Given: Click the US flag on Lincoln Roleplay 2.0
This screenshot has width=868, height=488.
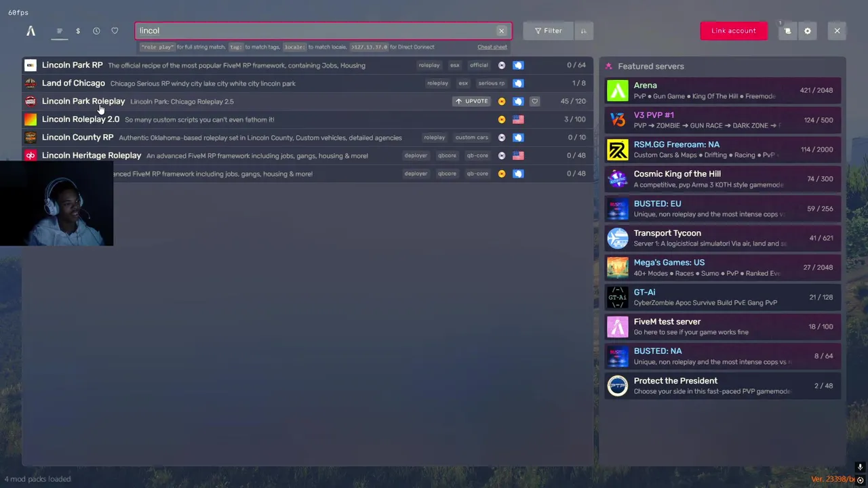Looking at the screenshot, I should (x=518, y=119).
